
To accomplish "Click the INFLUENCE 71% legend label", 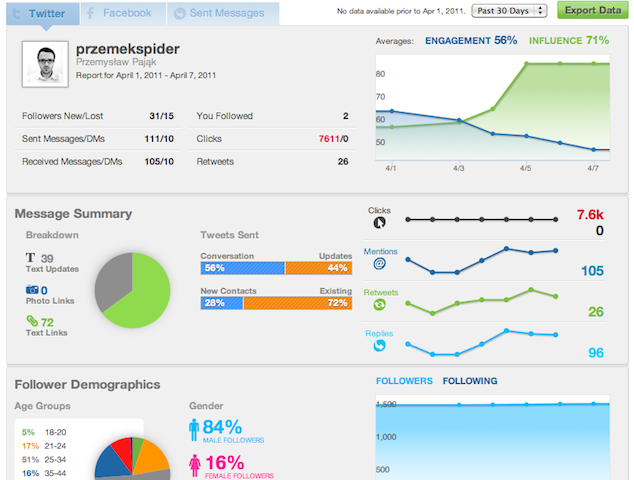I will point(569,40).
